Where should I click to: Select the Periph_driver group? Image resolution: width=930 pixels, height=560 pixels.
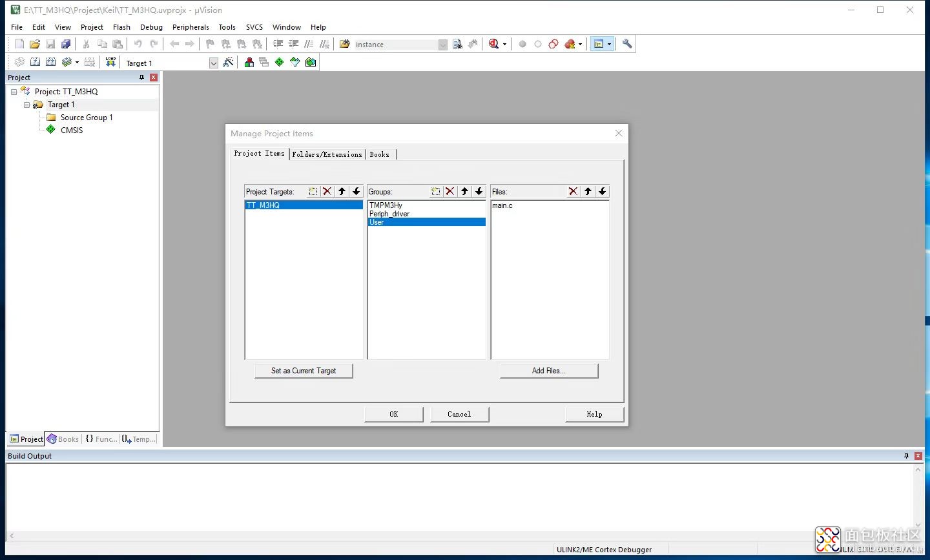[x=426, y=214]
